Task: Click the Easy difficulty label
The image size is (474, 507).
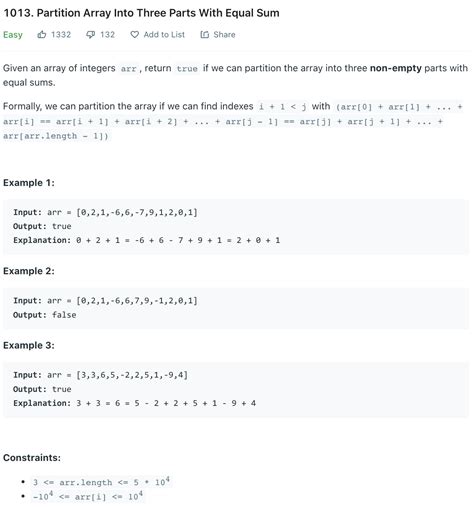Action: 13,35
